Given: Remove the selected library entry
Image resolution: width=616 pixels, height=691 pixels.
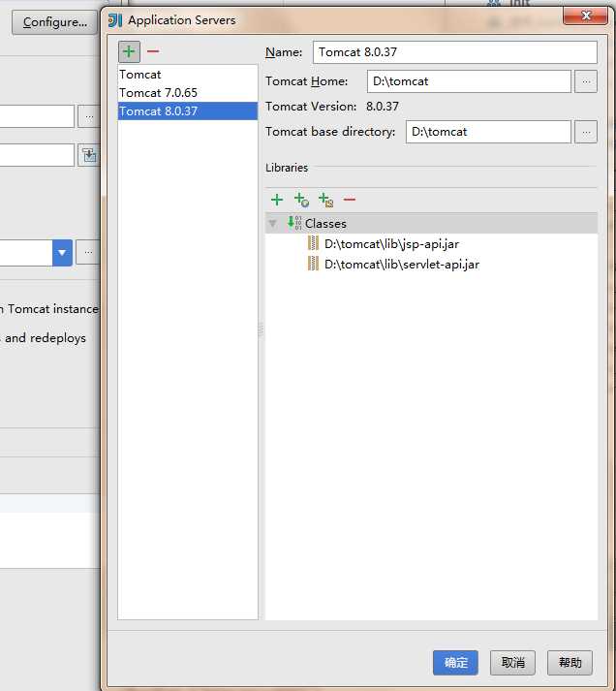Looking at the screenshot, I should pos(350,200).
